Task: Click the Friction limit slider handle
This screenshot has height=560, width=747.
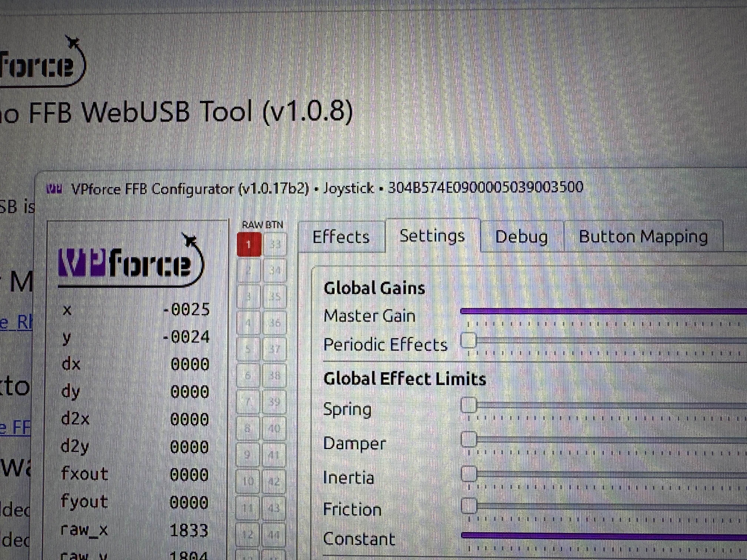Action: (469, 505)
